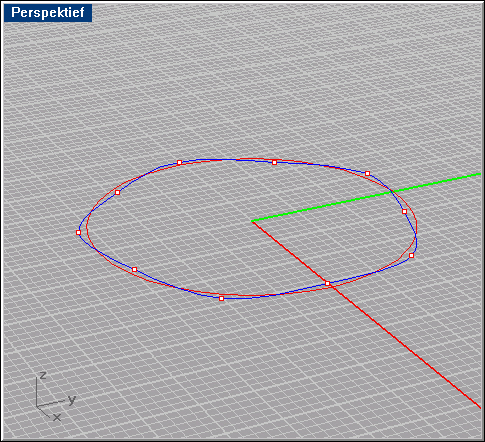Pick the upper-right control point above the green axis
The width and height of the screenshot is (485, 442).
pyautogui.click(x=367, y=173)
